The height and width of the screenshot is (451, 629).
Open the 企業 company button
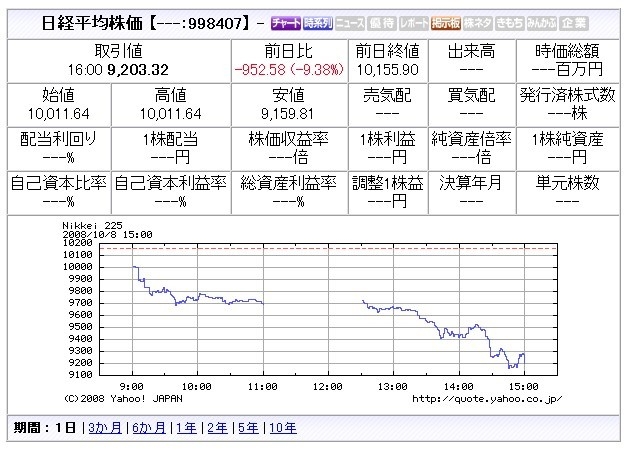pyautogui.click(x=574, y=23)
